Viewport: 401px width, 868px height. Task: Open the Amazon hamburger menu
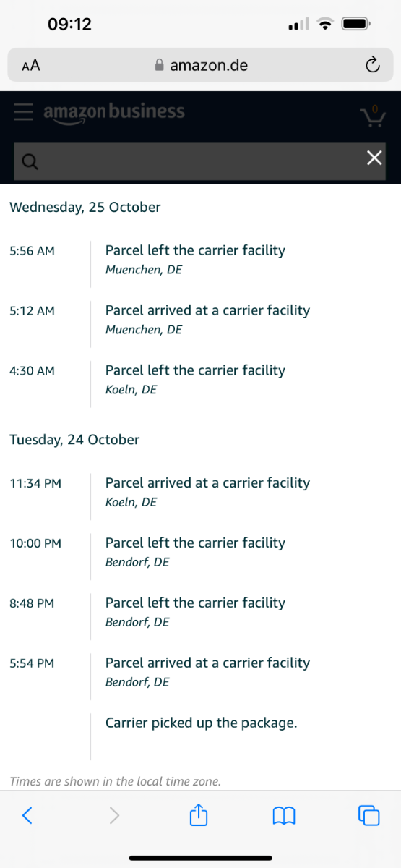click(x=24, y=112)
